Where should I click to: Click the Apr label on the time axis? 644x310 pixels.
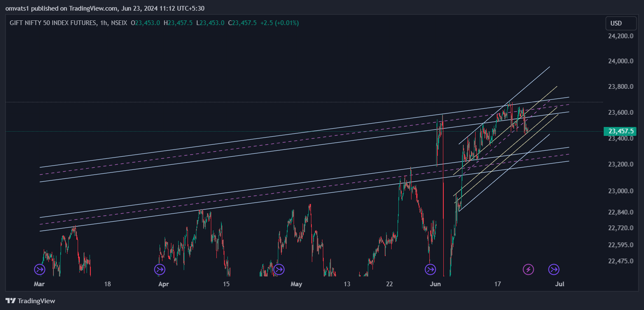pyautogui.click(x=163, y=284)
